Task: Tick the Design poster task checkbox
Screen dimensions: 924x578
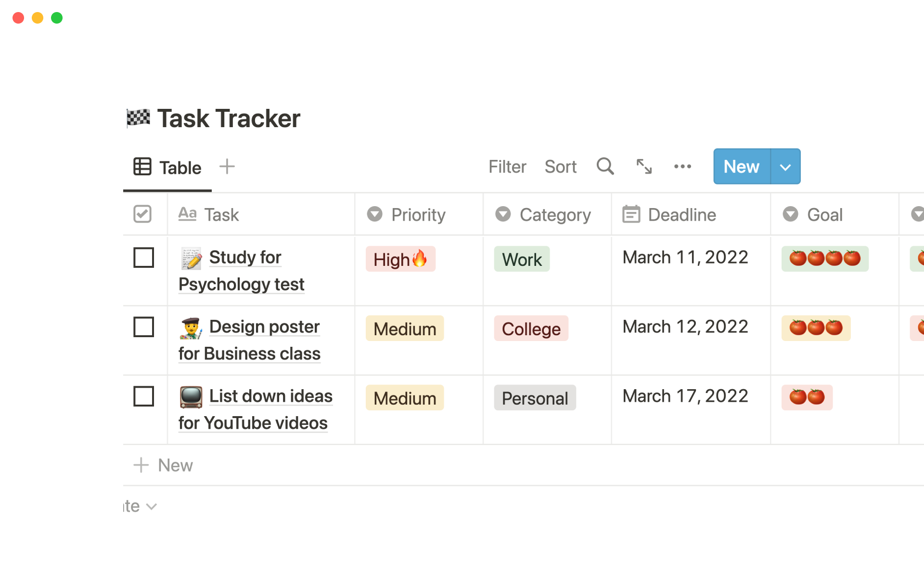Action: [x=143, y=327]
